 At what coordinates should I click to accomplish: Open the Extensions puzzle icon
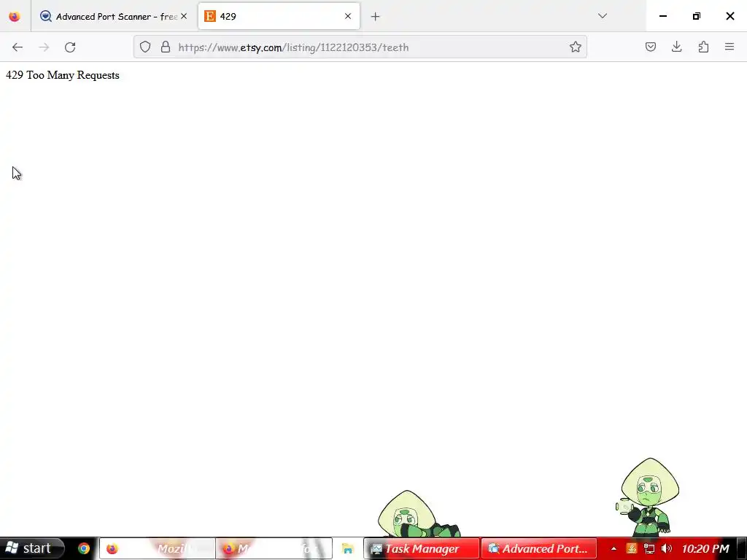click(x=703, y=47)
